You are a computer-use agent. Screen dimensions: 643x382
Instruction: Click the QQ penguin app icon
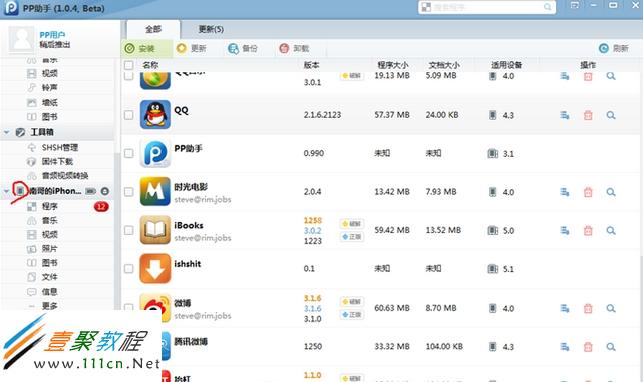155,114
